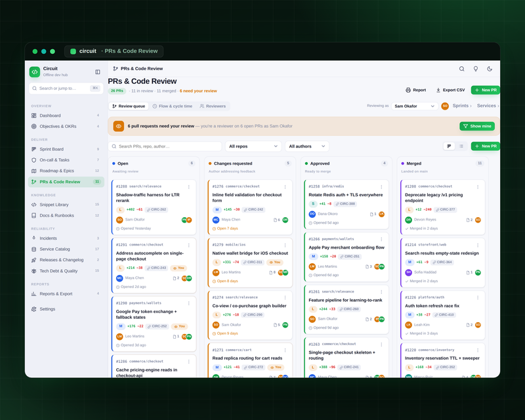Open menu for PR #1274 card
This screenshot has width=525, height=420.
pos(285,298)
